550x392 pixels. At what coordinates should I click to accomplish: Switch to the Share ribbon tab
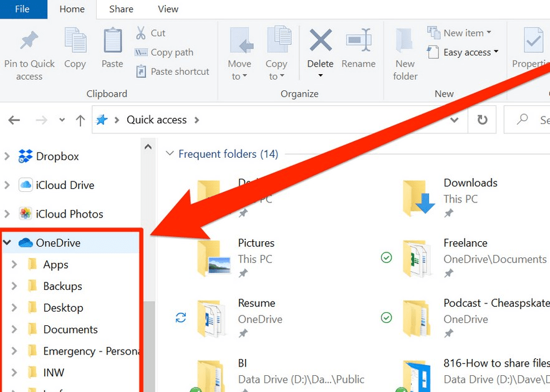(x=121, y=9)
